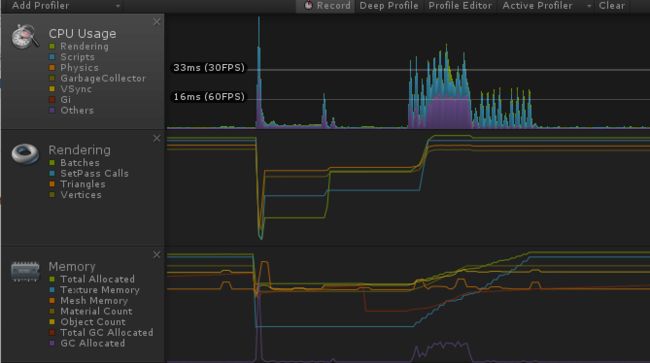The height and width of the screenshot is (363, 650).
Task: Toggle the Physics color swatch
Action: (x=52, y=68)
